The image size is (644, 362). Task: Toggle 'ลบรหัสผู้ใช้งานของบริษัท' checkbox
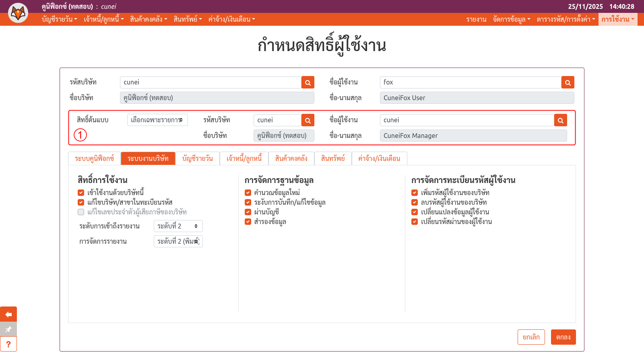click(x=415, y=202)
